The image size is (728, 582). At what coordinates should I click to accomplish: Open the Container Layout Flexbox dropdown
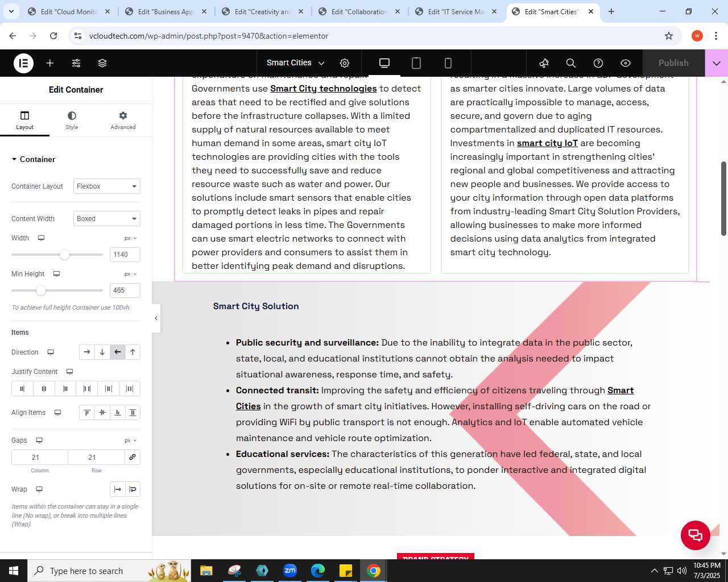(107, 186)
